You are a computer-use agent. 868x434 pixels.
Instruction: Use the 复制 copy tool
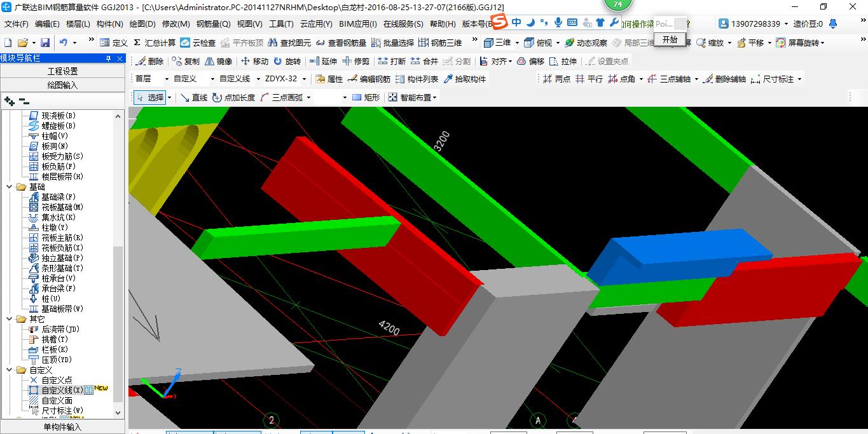[186, 61]
